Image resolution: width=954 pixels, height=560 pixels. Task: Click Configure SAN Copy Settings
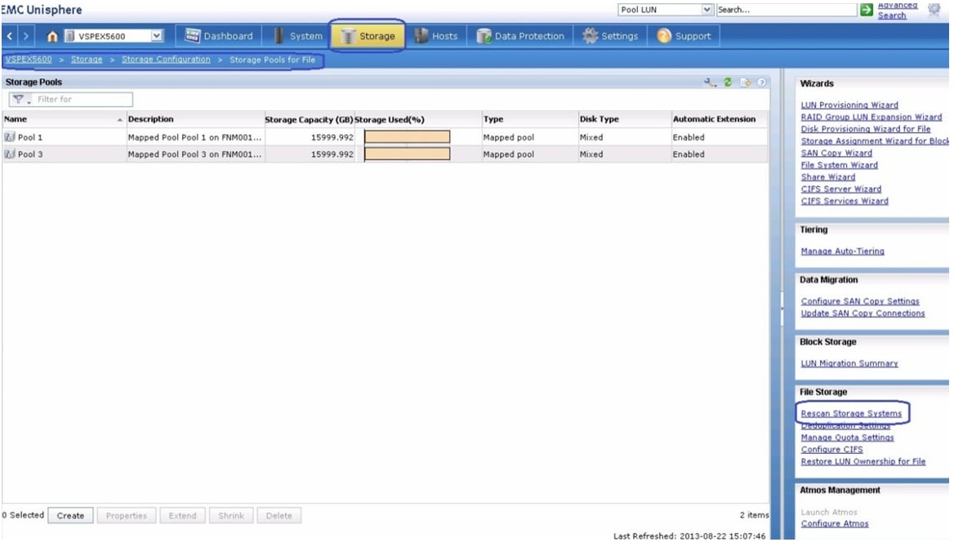tap(860, 301)
